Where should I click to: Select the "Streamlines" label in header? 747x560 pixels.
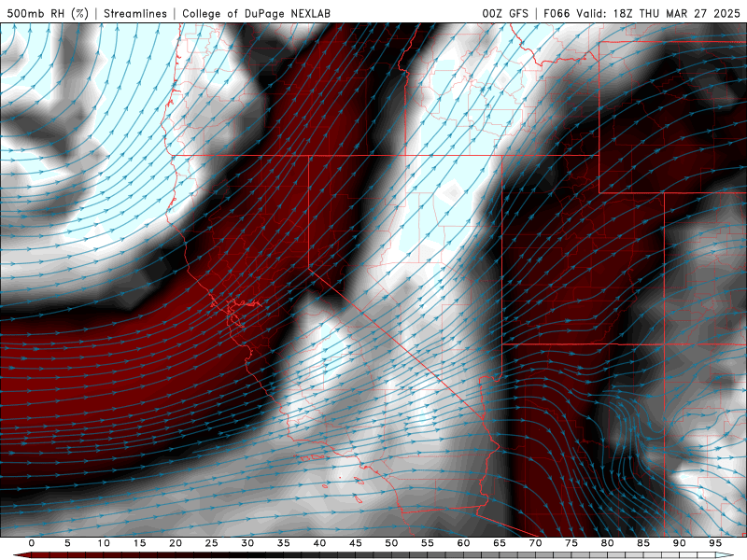(135, 13)
